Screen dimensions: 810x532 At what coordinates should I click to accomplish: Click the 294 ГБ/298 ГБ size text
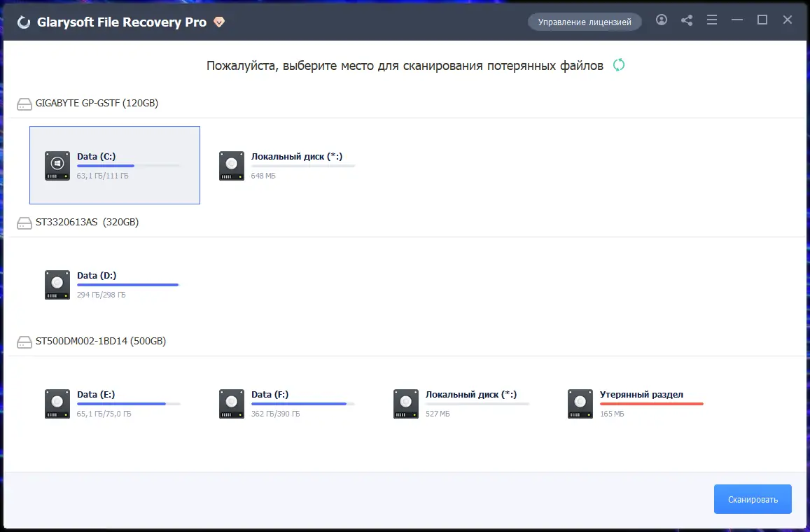coord(102,295)
